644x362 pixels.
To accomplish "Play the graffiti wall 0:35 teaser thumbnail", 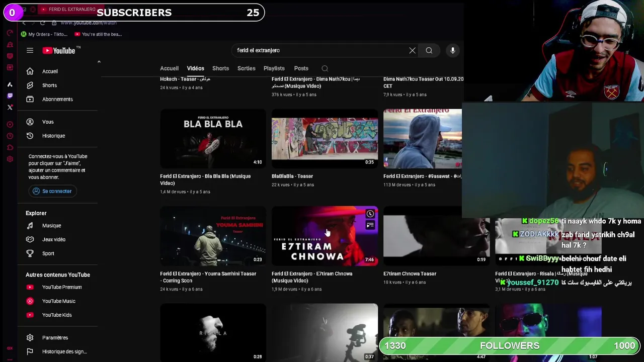I will pos(325,138).
